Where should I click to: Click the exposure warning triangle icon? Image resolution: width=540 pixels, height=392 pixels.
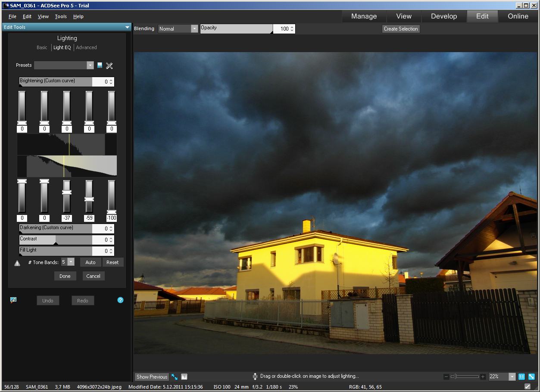click(x=17, y=263)
